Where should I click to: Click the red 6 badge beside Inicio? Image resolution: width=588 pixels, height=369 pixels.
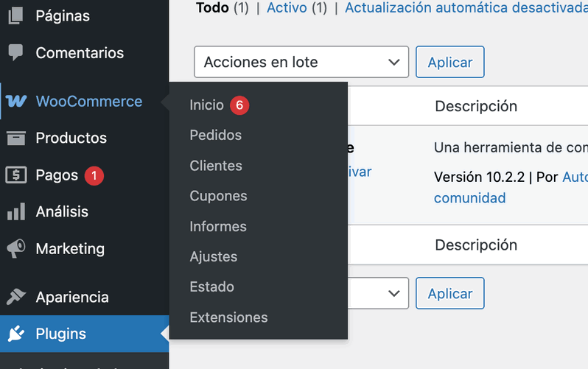239,105
